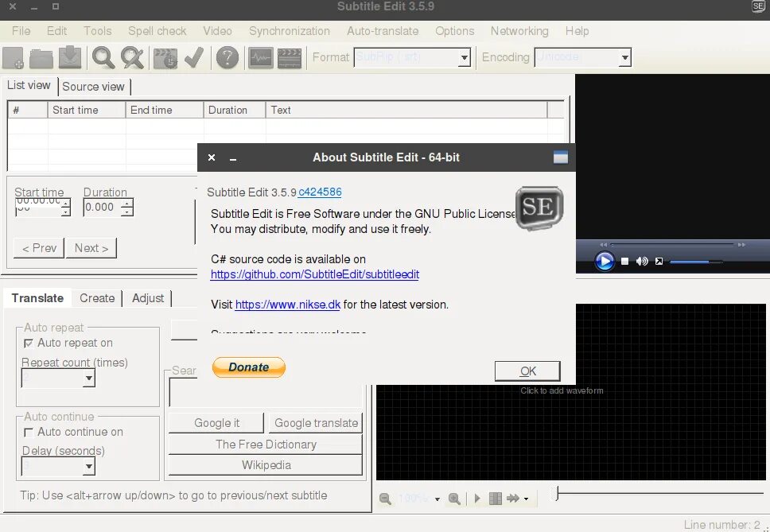This screenshot has height=532, width=770.
Task: Open the Tools menu
Action: pos(97,31)
